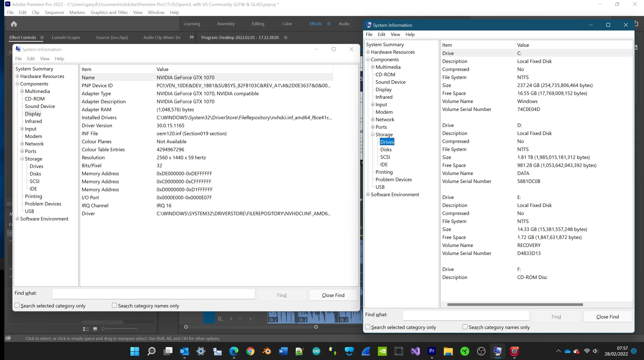
Task: Click the horizontal scrollbar in Drives list
Action: click(x=515, y=304)
